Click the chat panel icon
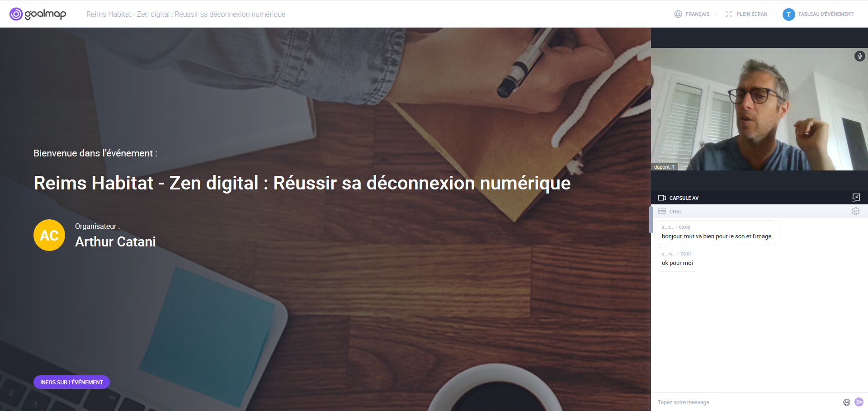868x411 pixels. point(662,211)
